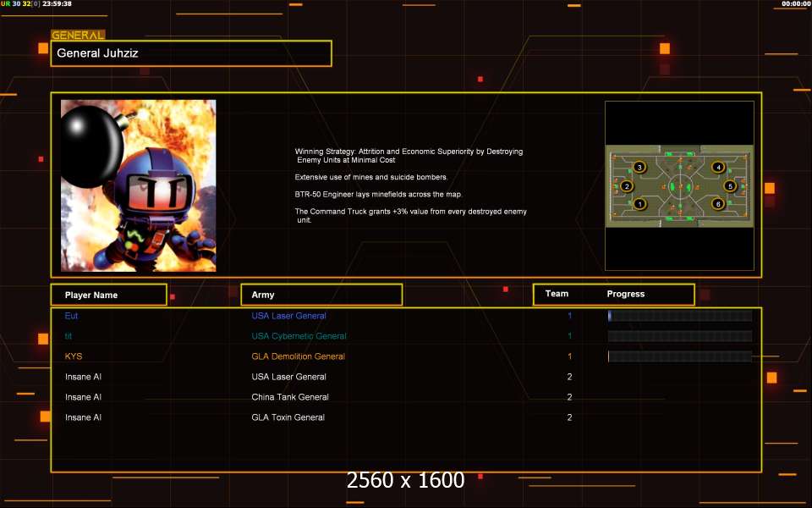
Task: Click the GENERAL label tag
Action: tap(78, 36)
